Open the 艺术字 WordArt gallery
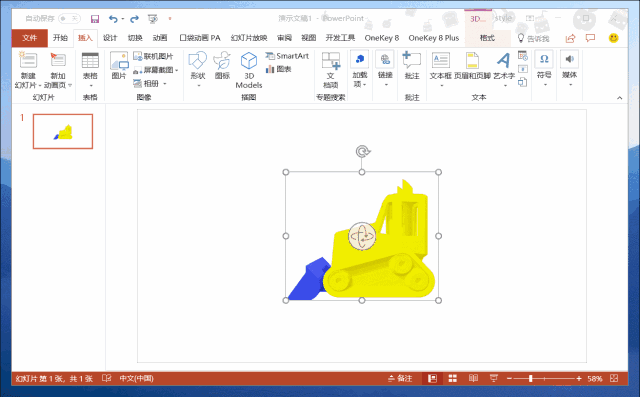Screen dimensions: 640x397 [504, 69]
